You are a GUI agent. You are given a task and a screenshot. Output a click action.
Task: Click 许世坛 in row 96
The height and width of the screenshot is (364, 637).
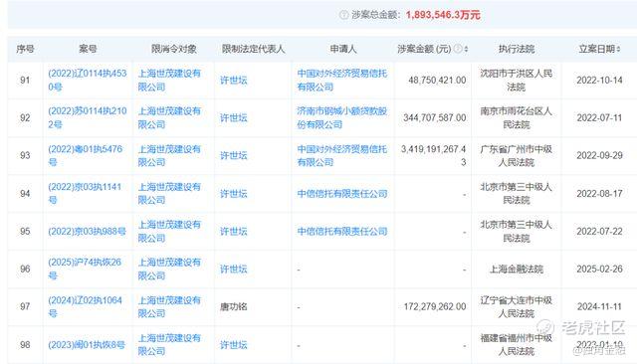click(x=234, y=270)
